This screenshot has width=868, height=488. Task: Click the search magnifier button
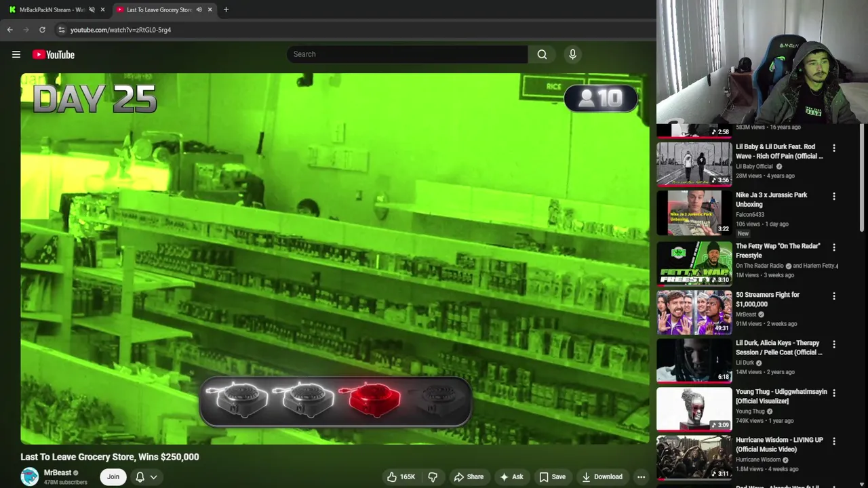click(542, 54)
